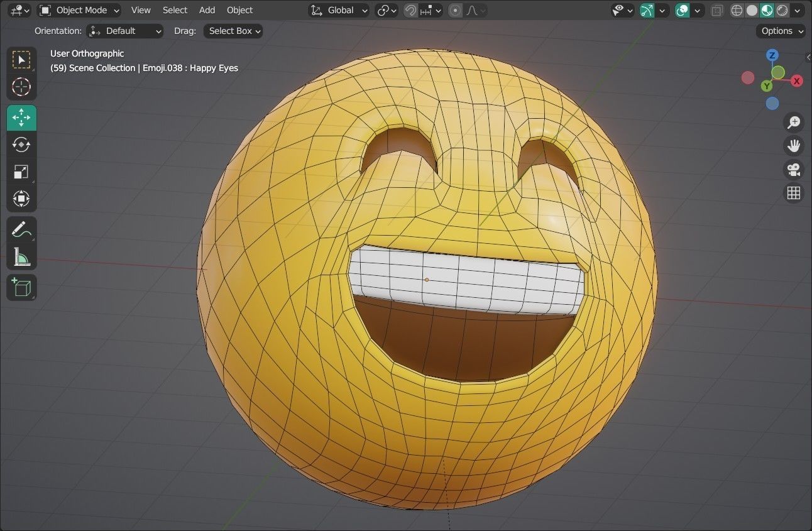Activate the Annotate pencil tool

21,230
